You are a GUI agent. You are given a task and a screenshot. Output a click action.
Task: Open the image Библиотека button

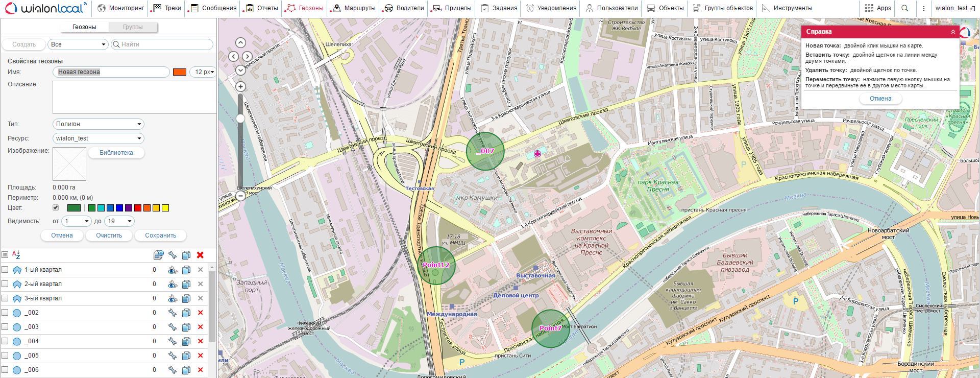(116, 153)
